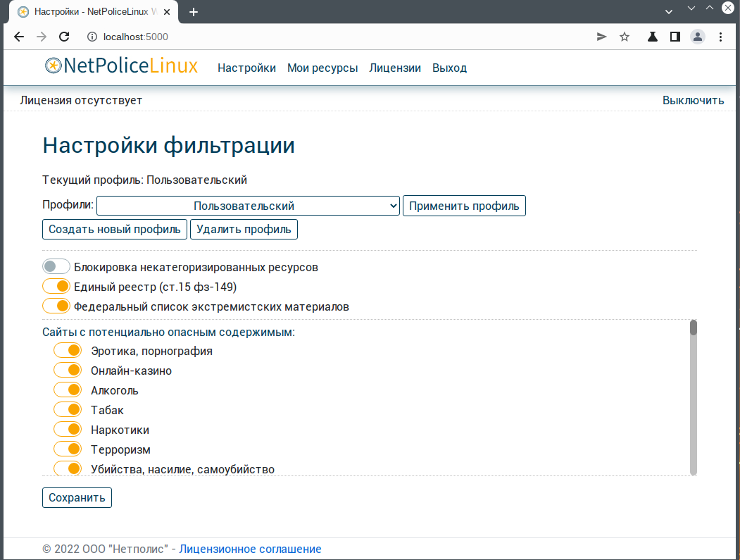Go to the Мои ресурсы menu item
This screenshot has width=740, height=560.
(322, 68)
